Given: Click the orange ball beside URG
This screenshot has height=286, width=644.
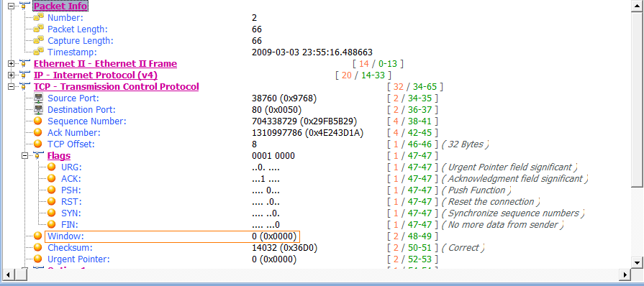Looking at the screenshot, I should pyautogui.click(x=51, y=167).
